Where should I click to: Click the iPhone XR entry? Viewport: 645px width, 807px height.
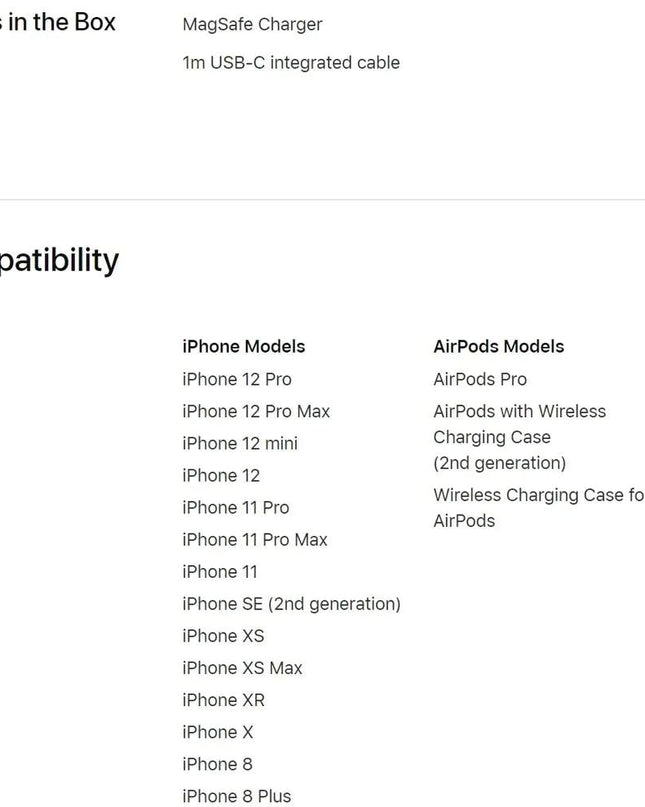point(223,700)
